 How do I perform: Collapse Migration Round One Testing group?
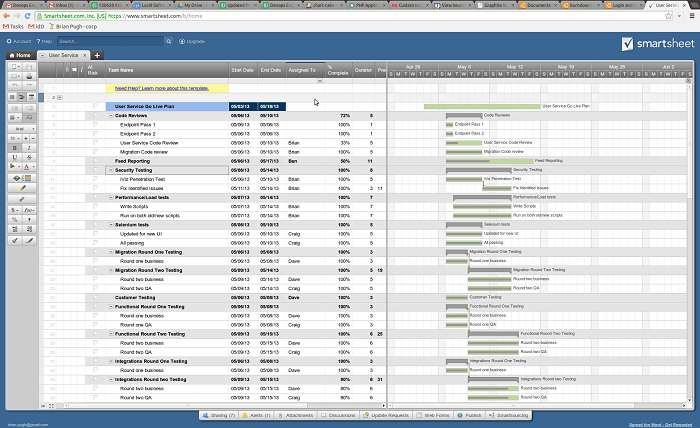pos(111,252)
